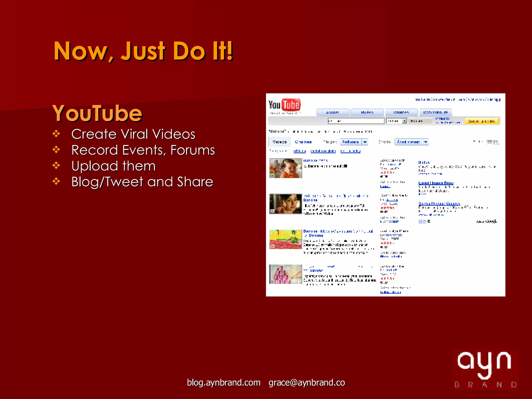This screenshot has height=399, width=532.
Task: Select the 'Blog/Tweet and Share' bullet text
Action: click(142, 182)
